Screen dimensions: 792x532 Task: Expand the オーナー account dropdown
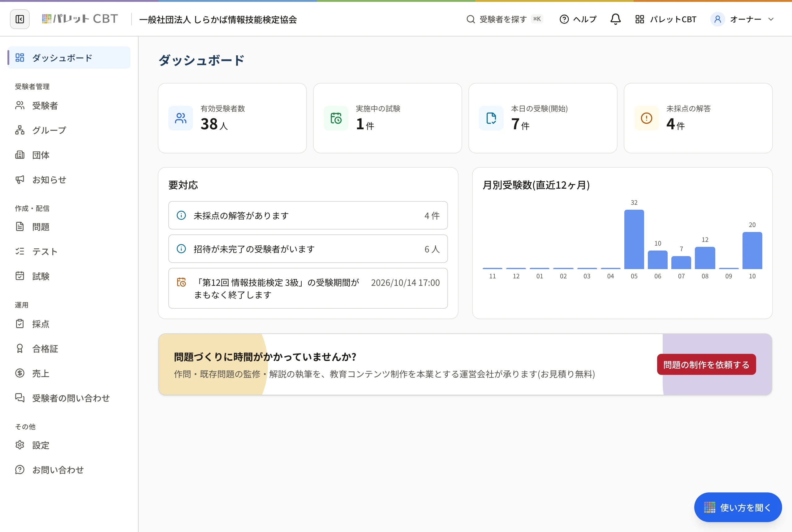(742, 19)
